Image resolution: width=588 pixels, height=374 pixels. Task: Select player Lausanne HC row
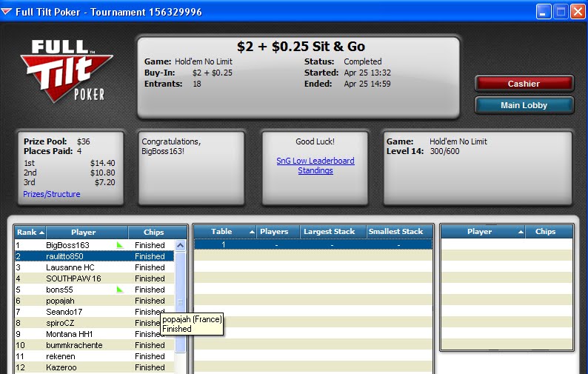[x=95, y=267]
